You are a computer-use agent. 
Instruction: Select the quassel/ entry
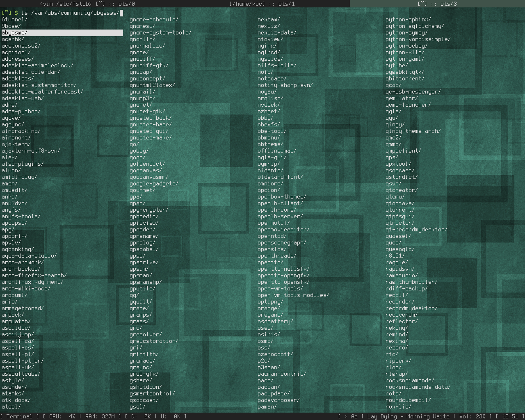coord(398,236)
